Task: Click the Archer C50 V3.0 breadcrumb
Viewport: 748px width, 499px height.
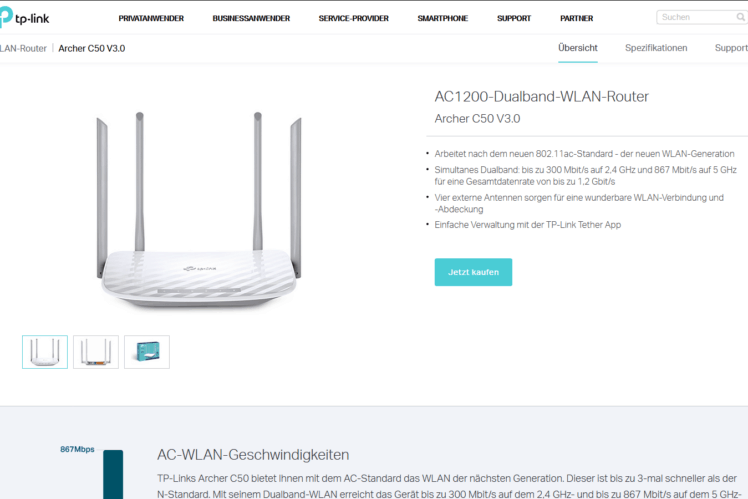Action: pos(92,48)
